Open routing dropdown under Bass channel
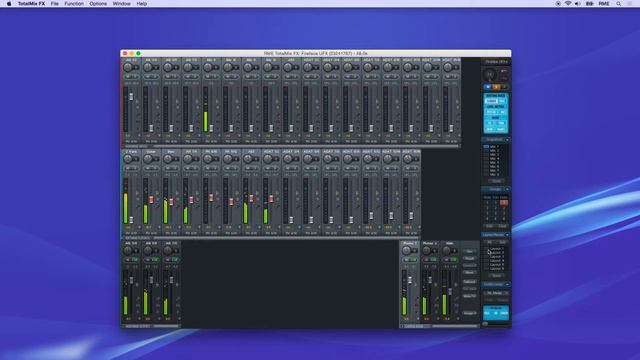Viewport: 640px width, 360px height. (x=171, y=233)
